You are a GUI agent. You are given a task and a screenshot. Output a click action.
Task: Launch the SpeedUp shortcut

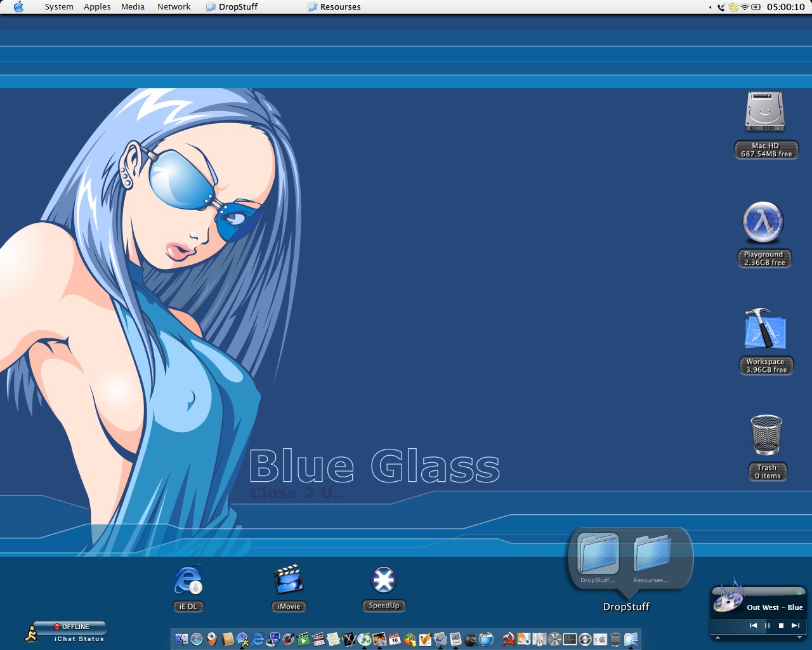click(384, 580)
